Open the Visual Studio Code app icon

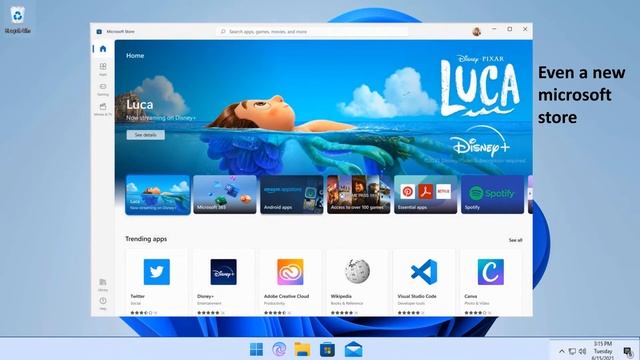pos(424,272)
